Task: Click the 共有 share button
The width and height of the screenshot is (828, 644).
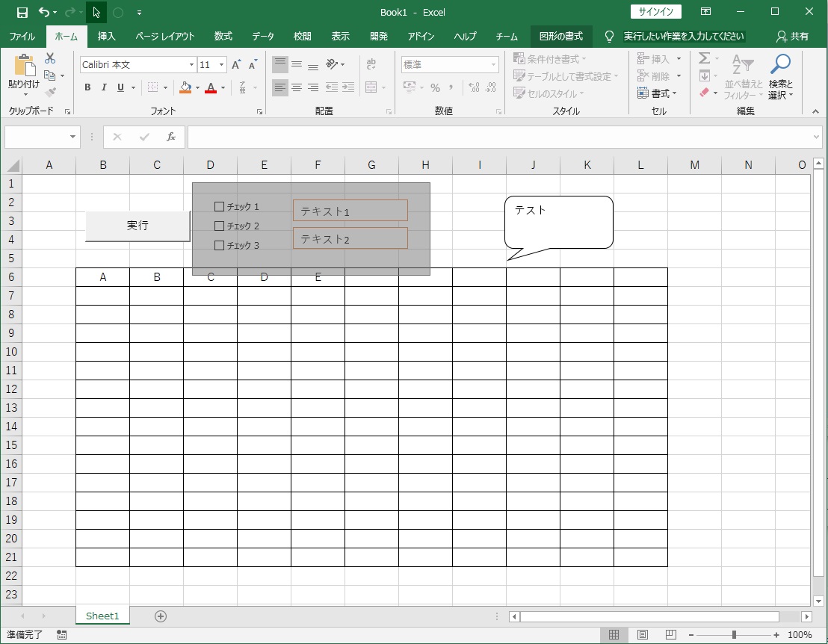Action: 793,37
